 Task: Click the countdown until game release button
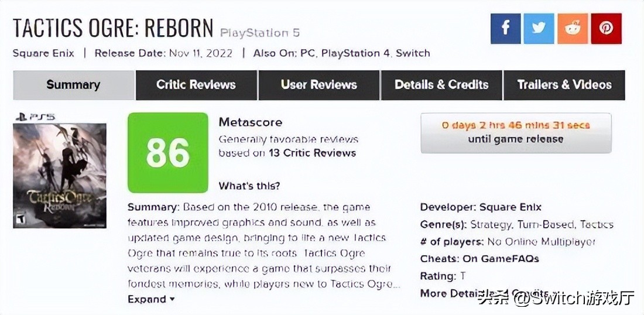[x=516, y=133]
